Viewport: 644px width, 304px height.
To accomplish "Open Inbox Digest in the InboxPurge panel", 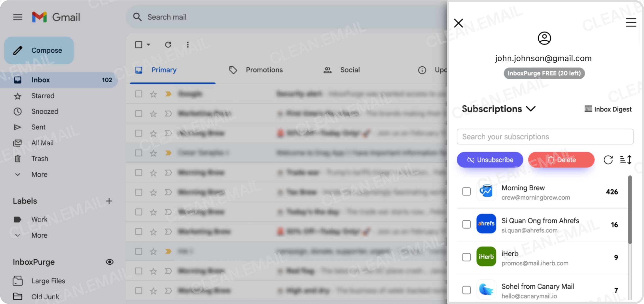I will pyautogui.click(x=608, y=109).
